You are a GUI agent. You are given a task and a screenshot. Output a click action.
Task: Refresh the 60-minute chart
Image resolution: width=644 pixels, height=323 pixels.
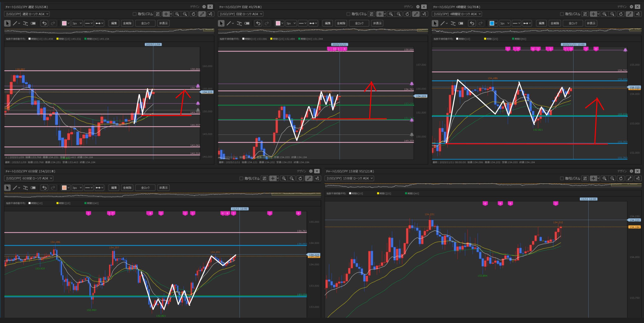300,179
